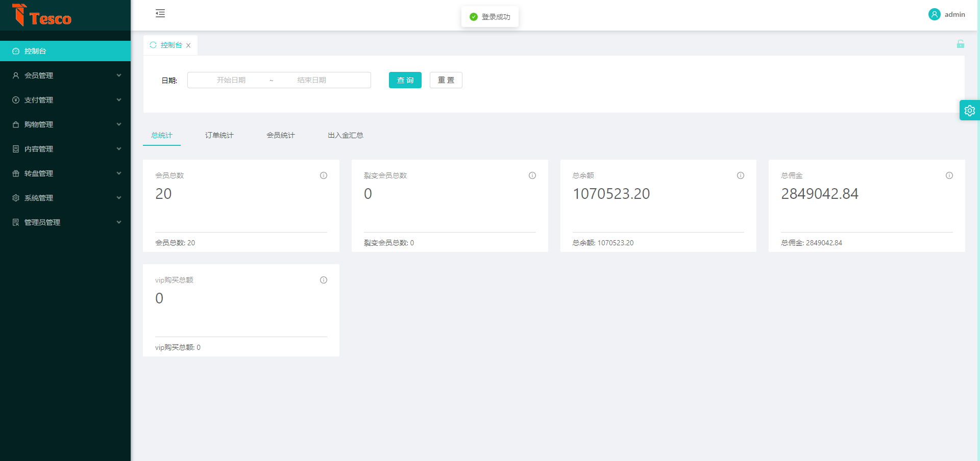Expand the 管理员管理 menu arrow
980x461 pixels.
point(119,222)
